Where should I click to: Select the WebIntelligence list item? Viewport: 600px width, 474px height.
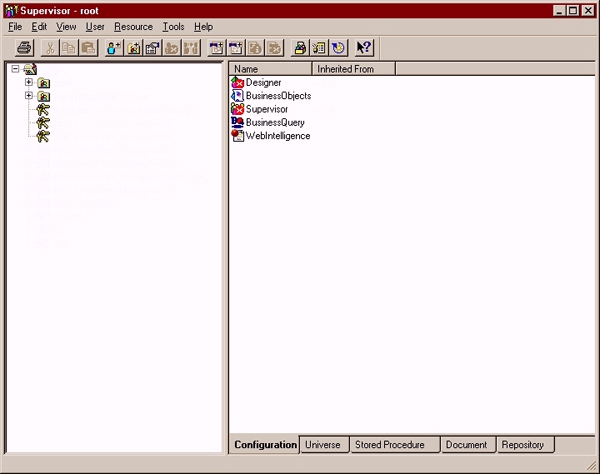coord(277,136)
